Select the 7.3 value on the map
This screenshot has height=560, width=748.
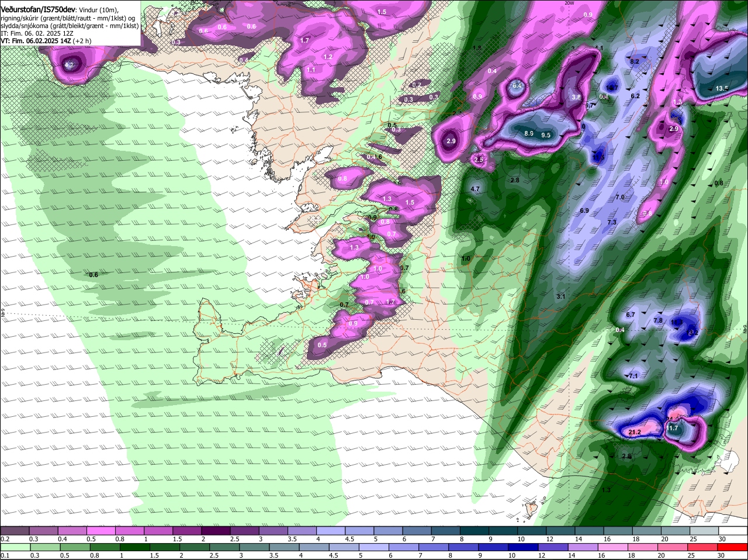(x=612, y=223)
